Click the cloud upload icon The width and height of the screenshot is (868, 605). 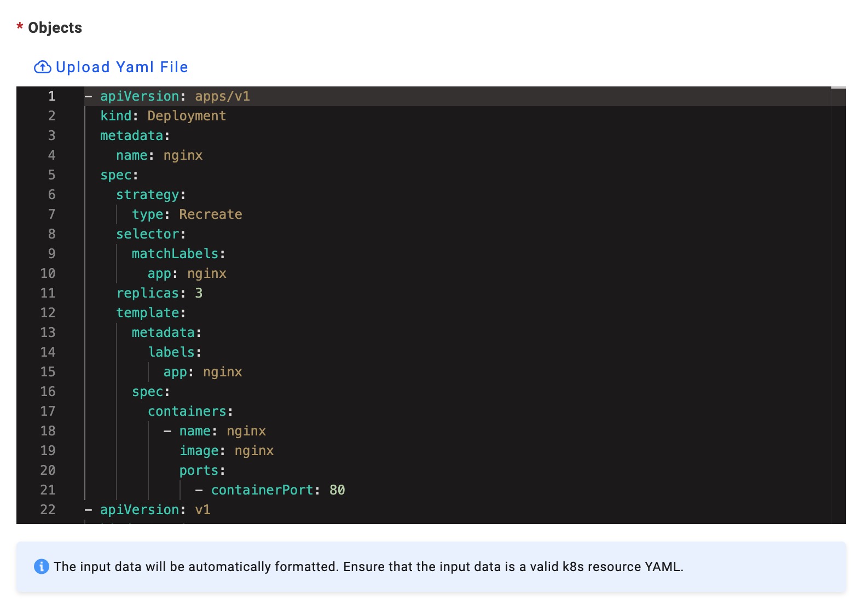42,67
